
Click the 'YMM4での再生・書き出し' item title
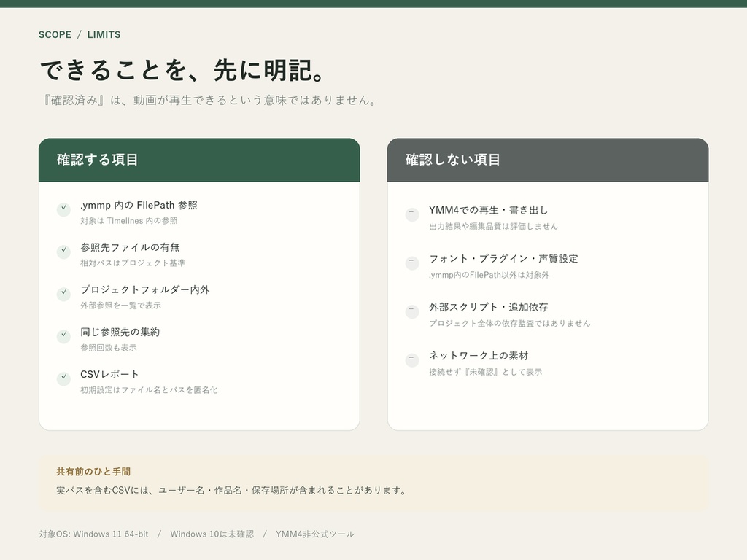click(x=488, y=211)
